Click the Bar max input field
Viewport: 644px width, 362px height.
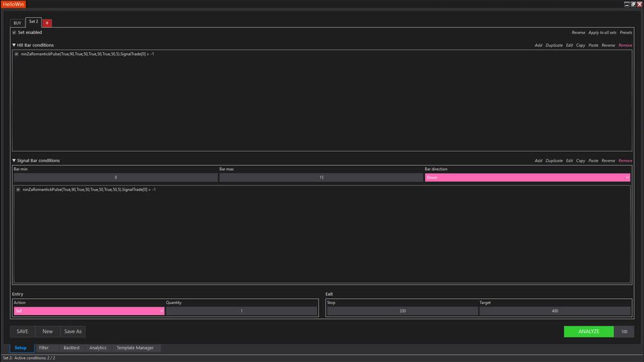coord(321,177)
